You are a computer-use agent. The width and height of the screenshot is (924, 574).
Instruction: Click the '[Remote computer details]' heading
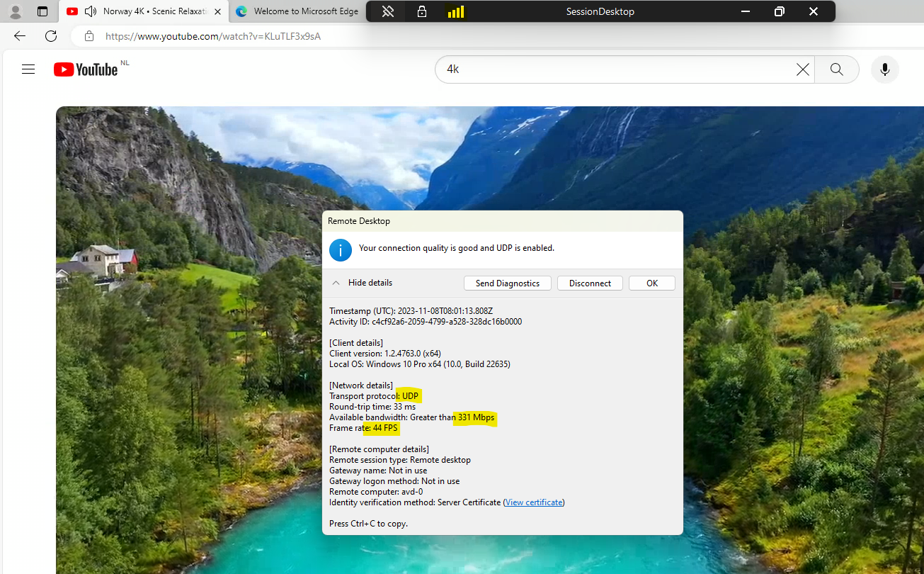[379, 449]
